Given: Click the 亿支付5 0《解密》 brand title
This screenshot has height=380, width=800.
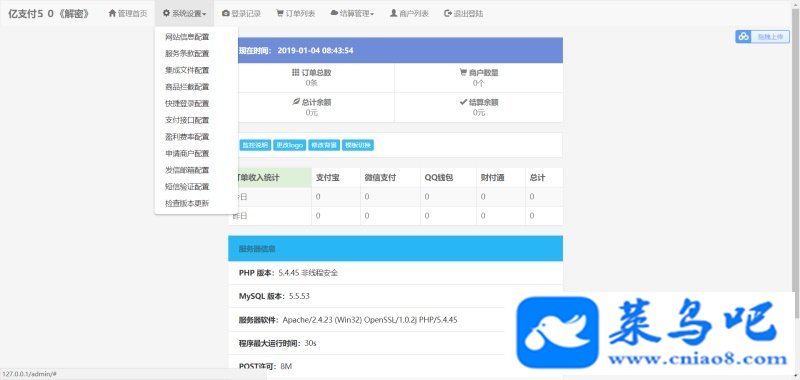Looking at the screenshot, I should click(x=49, y=14).
